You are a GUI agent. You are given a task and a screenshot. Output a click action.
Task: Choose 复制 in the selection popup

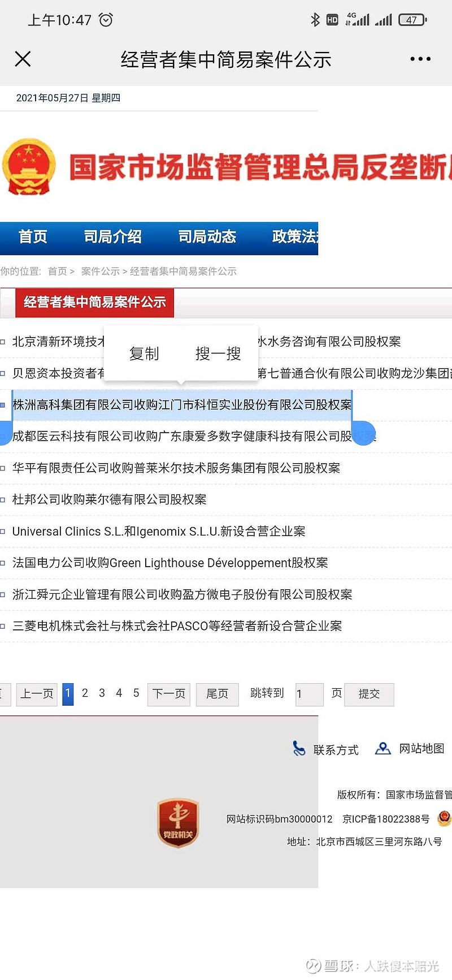pyautogui.click(x=144, y=353)
